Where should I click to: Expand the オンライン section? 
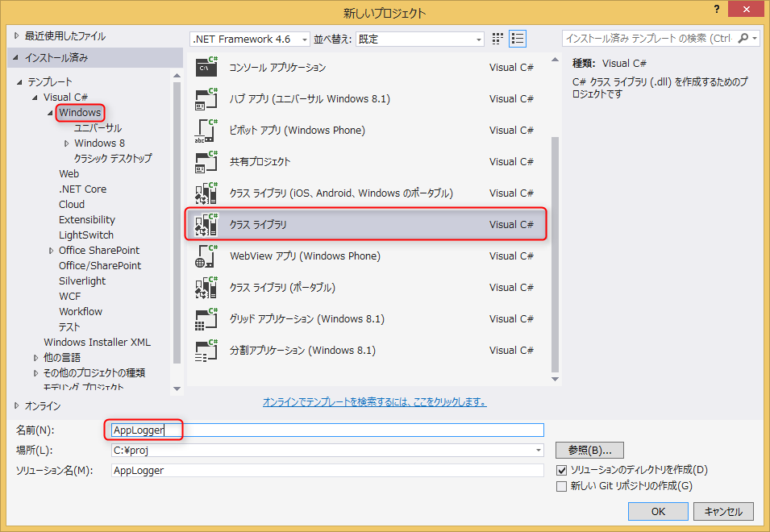pyautogui.click(x=17, y=406)
